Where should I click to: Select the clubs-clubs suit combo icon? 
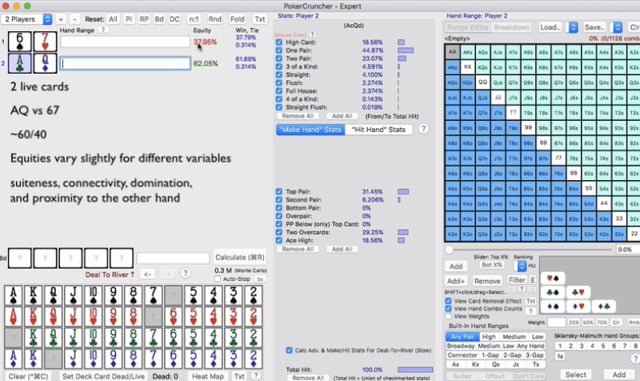[x=553, y=292]
